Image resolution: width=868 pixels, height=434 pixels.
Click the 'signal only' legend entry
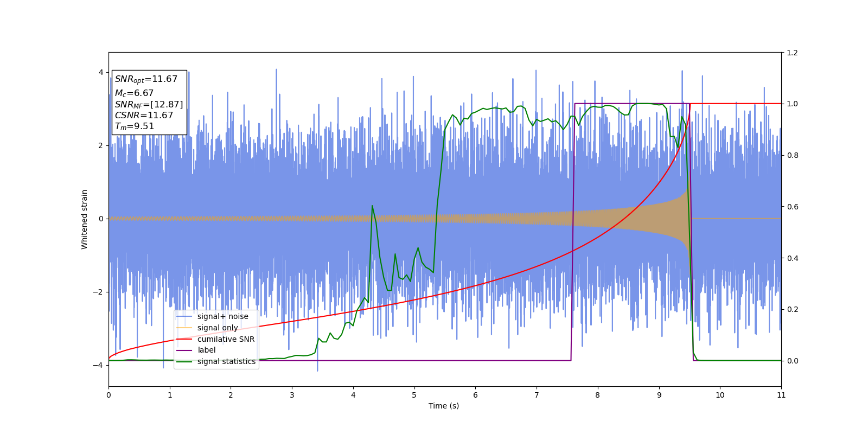[x=208, y=328]
